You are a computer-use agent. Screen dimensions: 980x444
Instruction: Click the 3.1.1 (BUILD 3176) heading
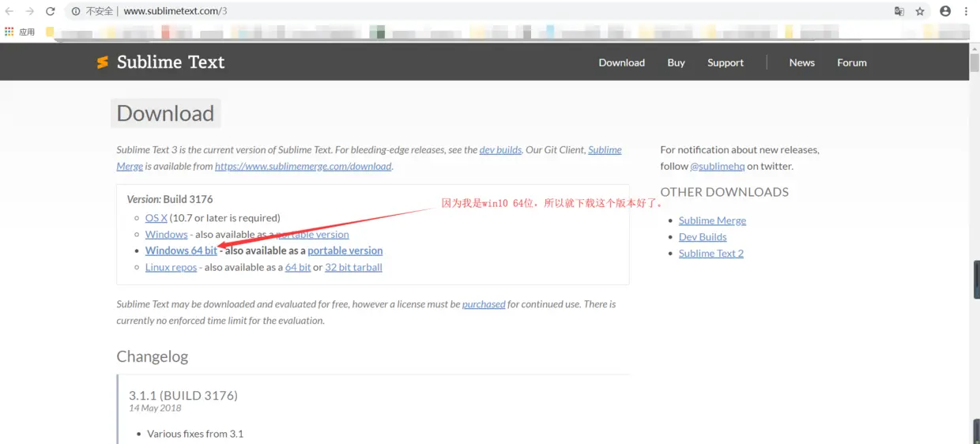coord(183,395)
